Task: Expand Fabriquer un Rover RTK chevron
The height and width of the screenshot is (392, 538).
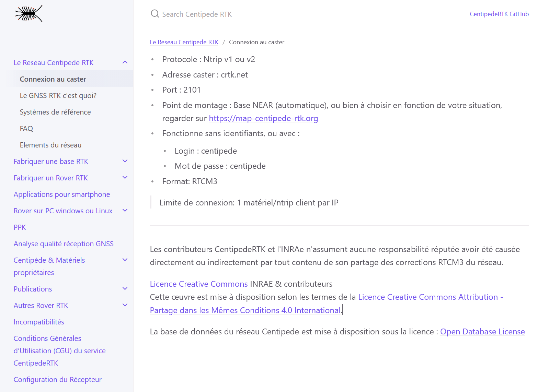Action: click(x=125, y=178)
